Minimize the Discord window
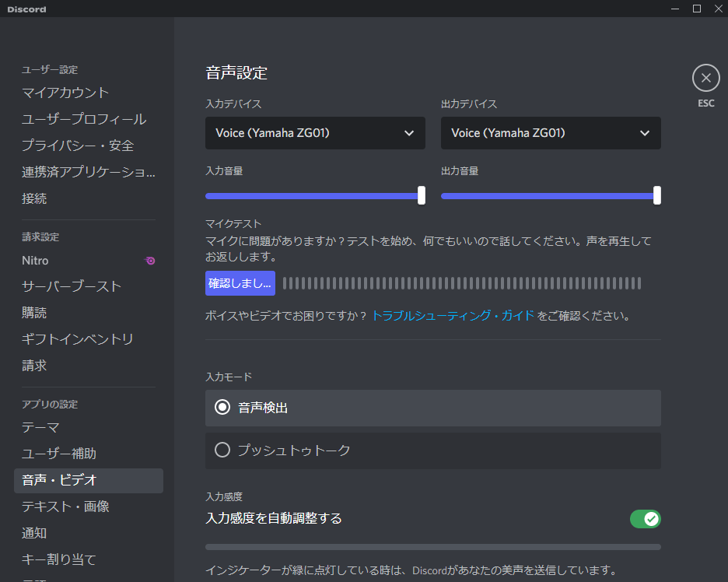The height and width of the screenshot is (582, 728). [x=673, y=9]
